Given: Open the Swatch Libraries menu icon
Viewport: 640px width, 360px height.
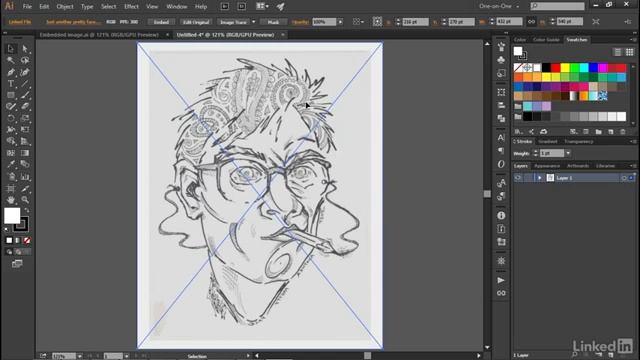Looking at the screenshot, I should pos(519,131).
